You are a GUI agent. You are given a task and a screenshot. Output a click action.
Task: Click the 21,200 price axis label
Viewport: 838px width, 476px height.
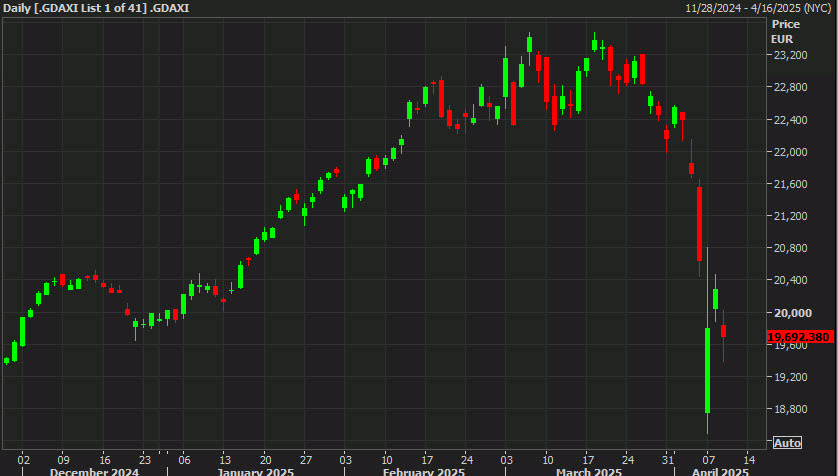click(790, 216)
